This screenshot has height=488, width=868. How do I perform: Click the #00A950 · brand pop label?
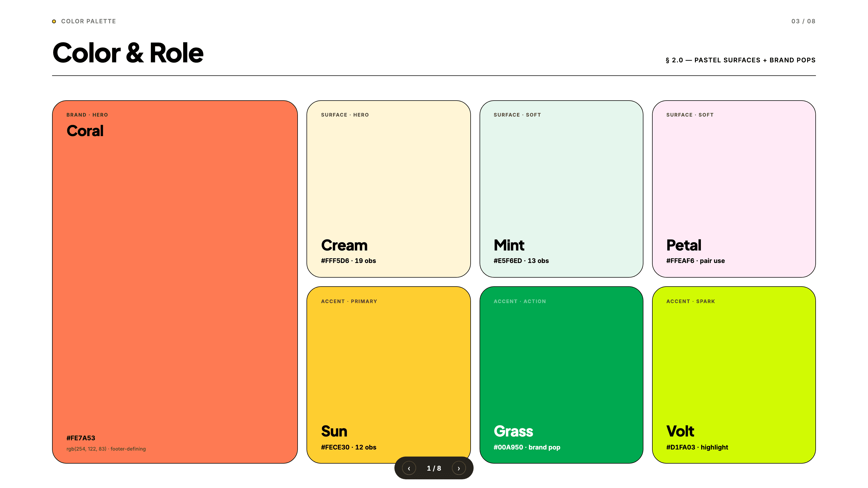point(527,447)
